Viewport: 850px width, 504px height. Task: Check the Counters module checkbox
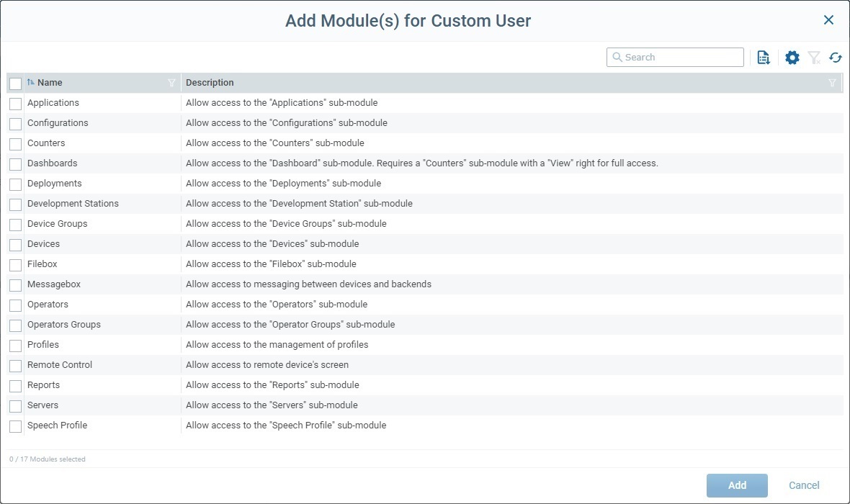coord(15,143)
